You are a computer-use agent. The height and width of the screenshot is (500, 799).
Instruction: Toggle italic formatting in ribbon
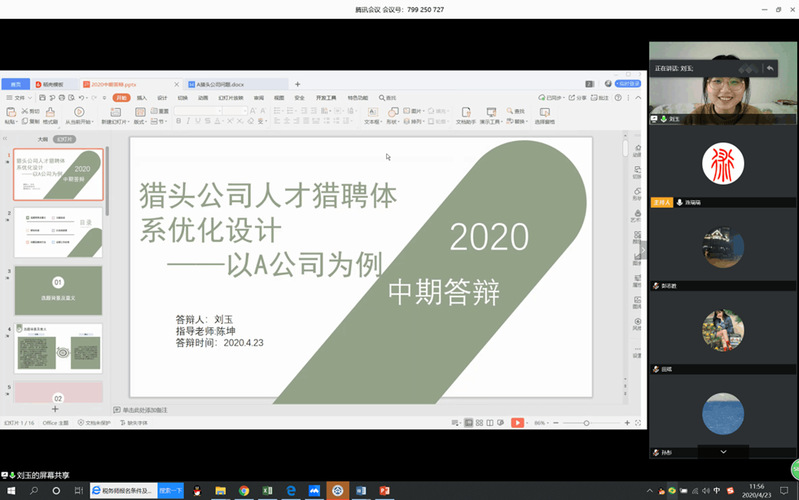pyautogui.click(x=187, y=121)
